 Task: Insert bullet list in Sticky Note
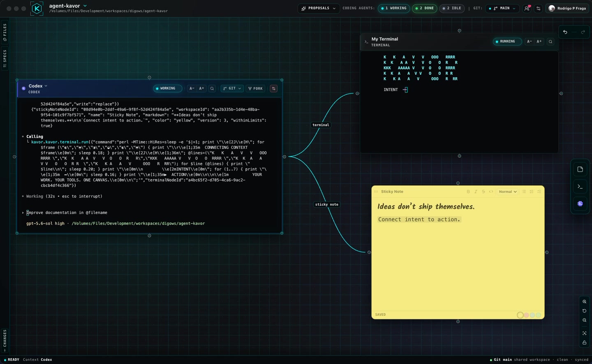[524, 191]
